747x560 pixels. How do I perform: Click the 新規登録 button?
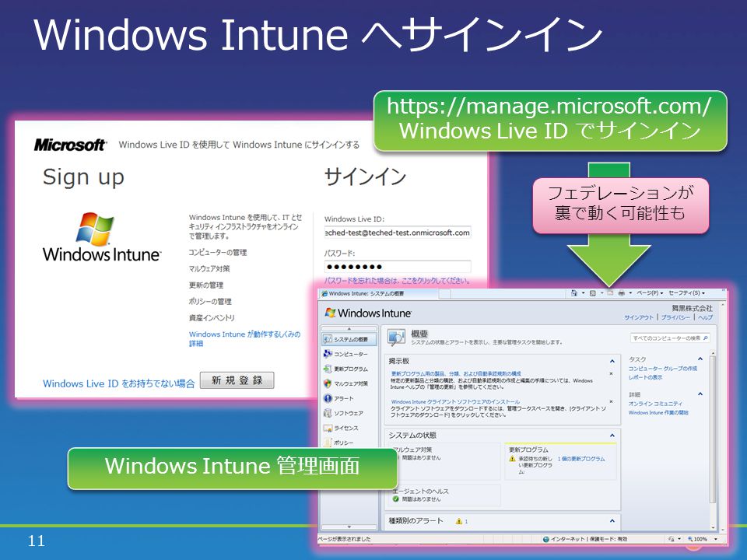click(237, 380)
